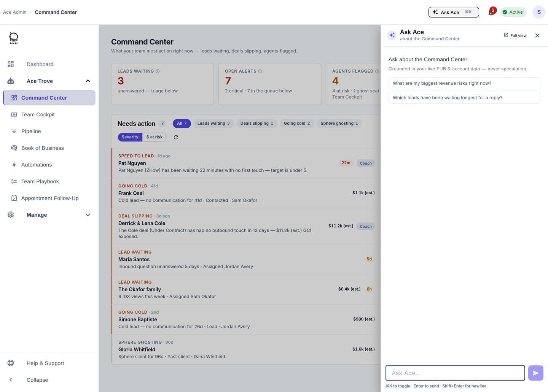Toggle the Active status pill

tap(513, 12)
